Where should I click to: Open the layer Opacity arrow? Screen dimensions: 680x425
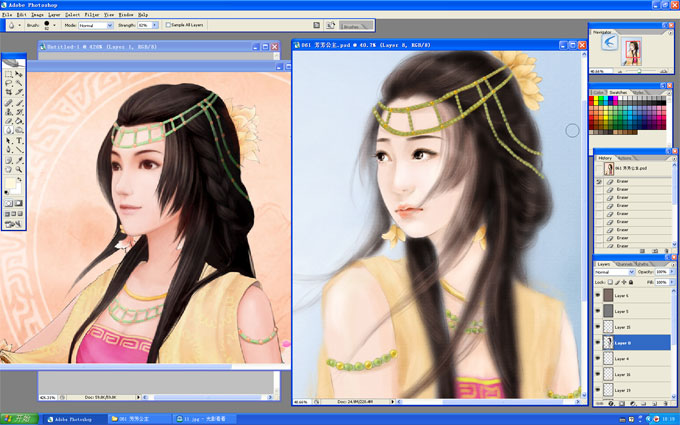[672, 272]
